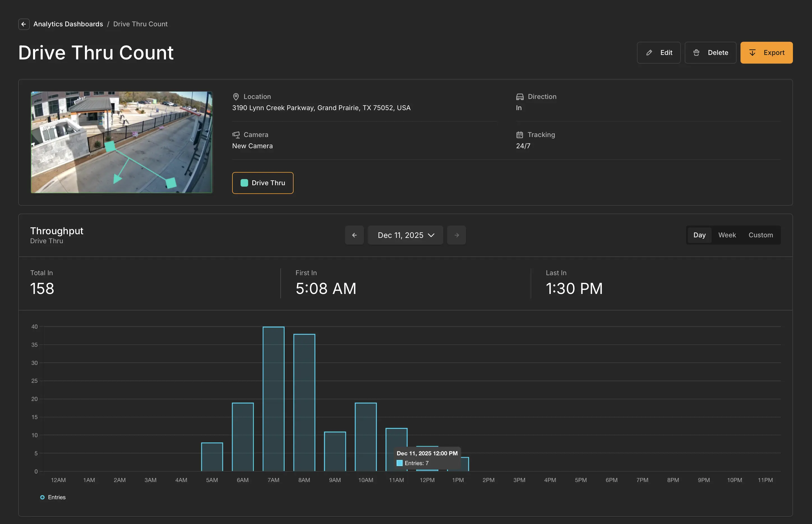Click the previous date arrow
This screenshot has height=524, width=812.
click(354, 235)
